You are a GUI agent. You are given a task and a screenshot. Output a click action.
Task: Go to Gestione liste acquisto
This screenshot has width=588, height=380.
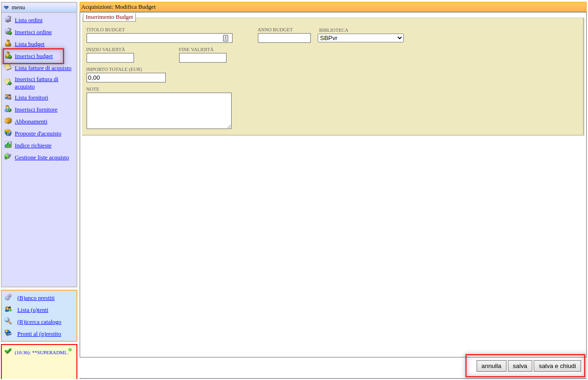[41, 158]
